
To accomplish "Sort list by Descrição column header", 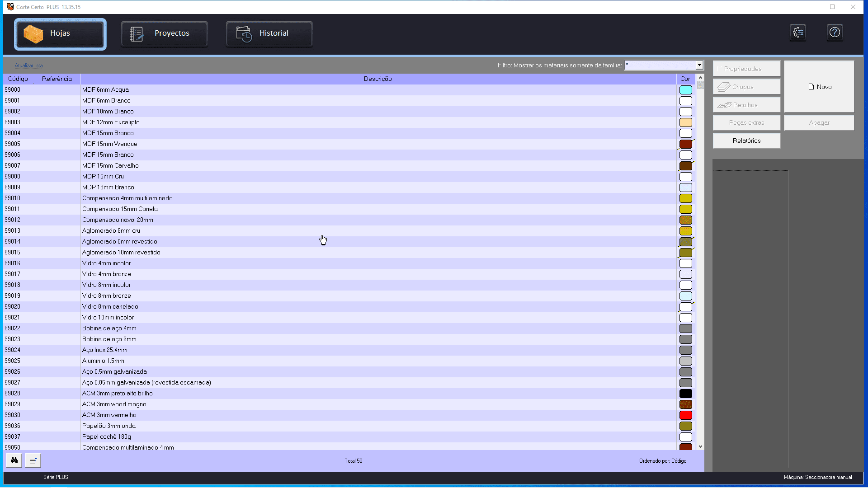I will point(377,79).
